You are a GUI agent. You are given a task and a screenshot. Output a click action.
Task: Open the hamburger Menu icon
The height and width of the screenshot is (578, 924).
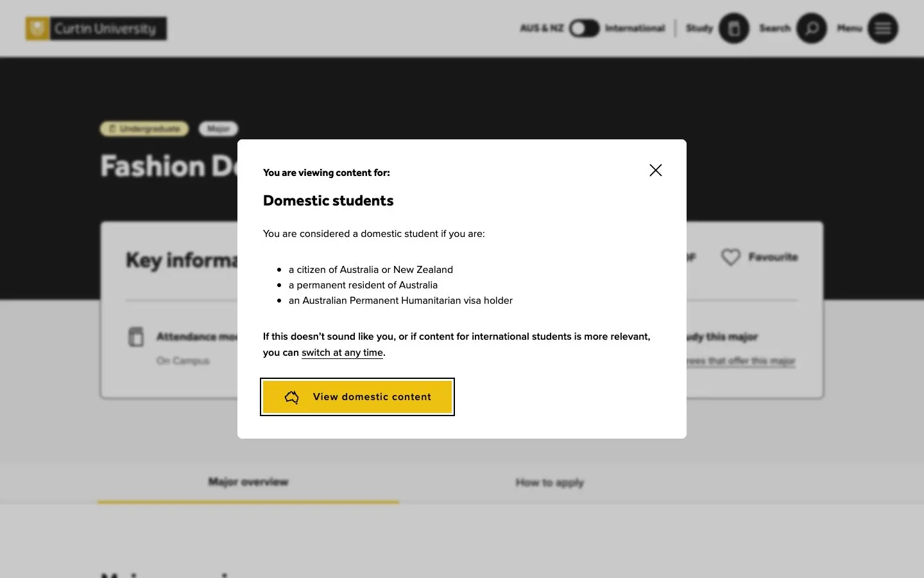(x=883, y=28)
